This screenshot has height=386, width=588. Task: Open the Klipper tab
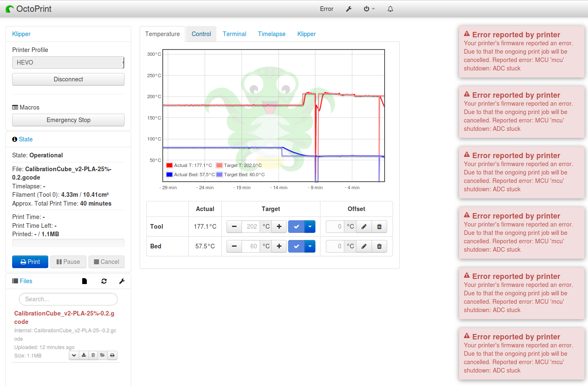tap(306, 34)
